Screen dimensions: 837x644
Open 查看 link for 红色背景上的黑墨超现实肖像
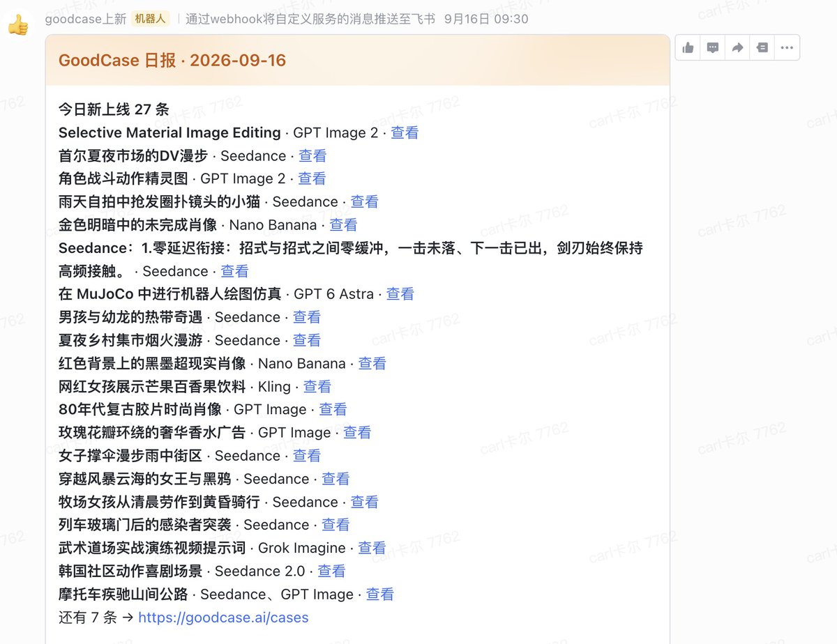[372, 363]
